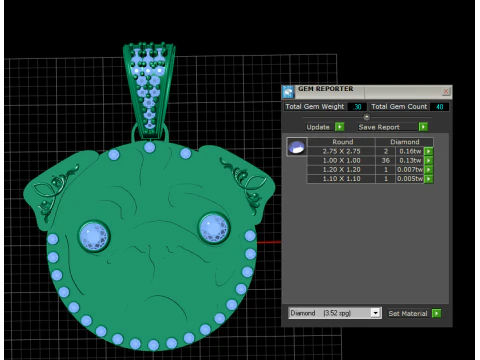Click the green arrow next to Set Material
Viewport: 480px width, 360px height.
tap(436, 313)
